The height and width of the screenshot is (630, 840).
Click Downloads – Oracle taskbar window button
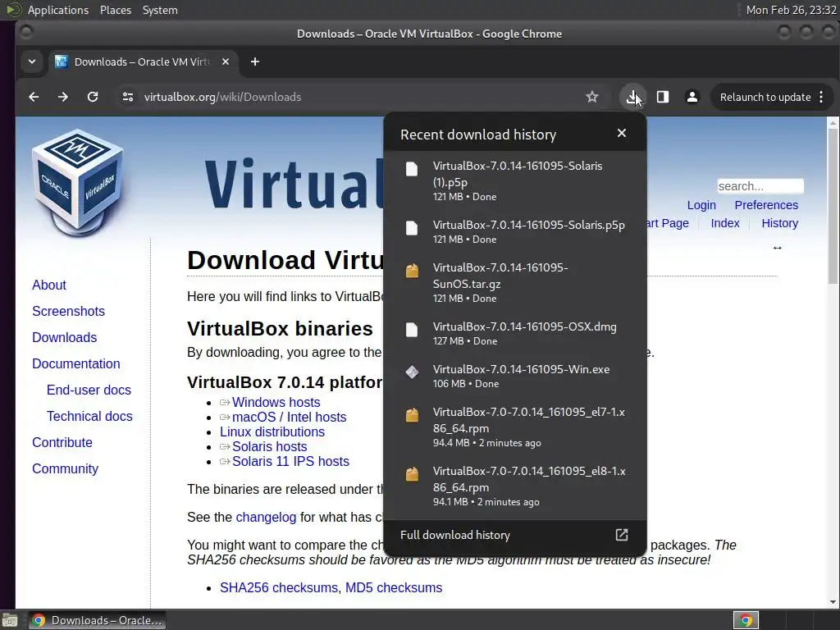97,620
